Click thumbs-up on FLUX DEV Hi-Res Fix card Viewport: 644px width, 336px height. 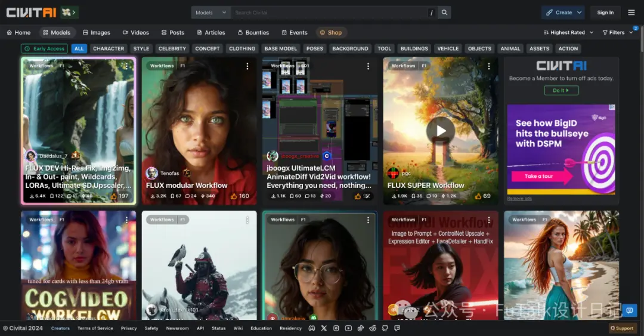114,196
